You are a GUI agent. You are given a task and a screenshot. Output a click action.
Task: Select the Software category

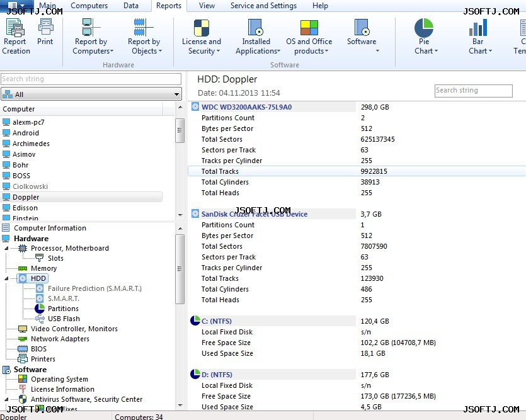[x=30, y=370]
